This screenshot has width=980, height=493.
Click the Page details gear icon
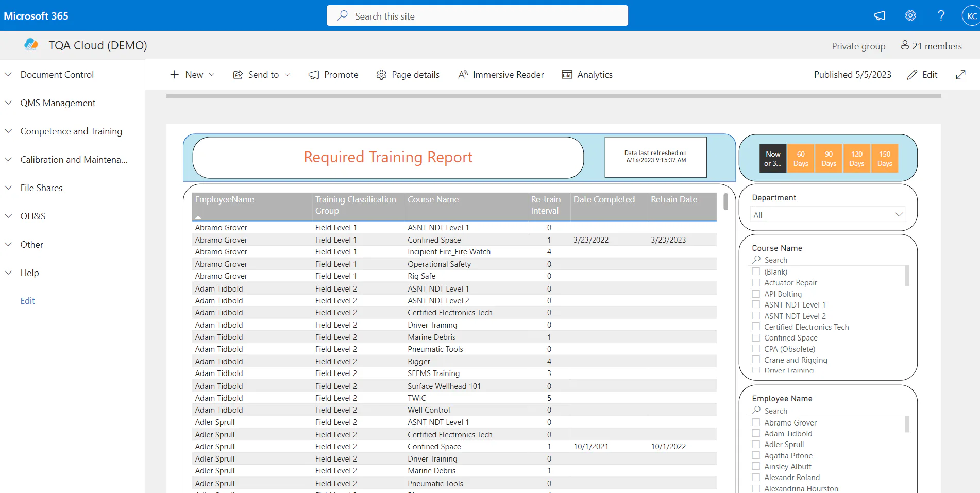(381, 75)
